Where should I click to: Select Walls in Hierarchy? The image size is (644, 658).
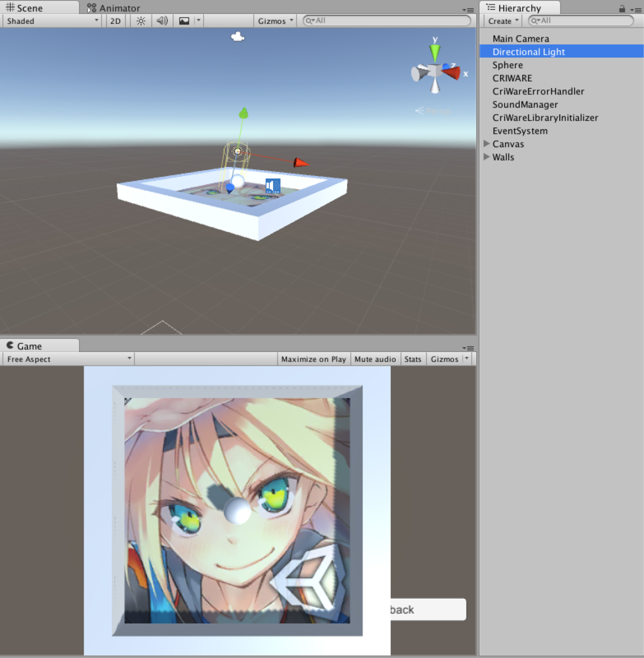[562, 157]
